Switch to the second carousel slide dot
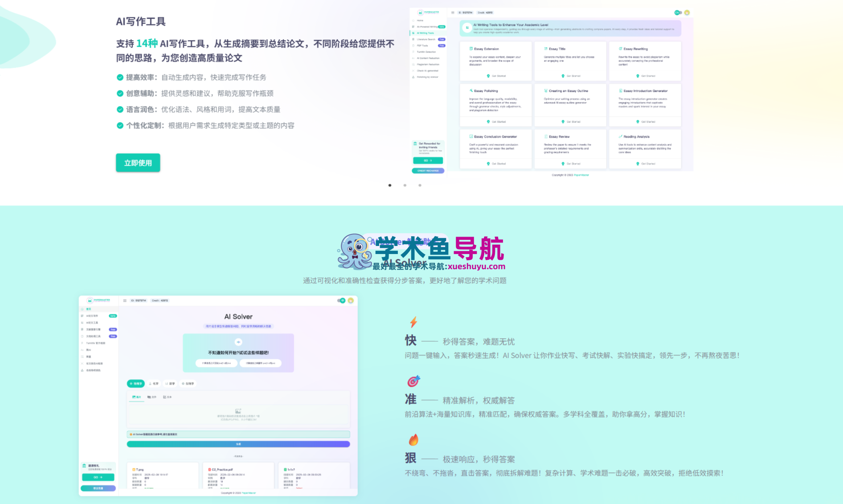 (x=405, y=185)
